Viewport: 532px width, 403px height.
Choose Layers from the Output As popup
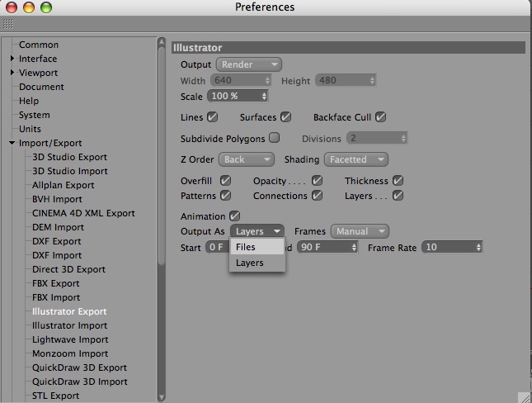[257, 263]
